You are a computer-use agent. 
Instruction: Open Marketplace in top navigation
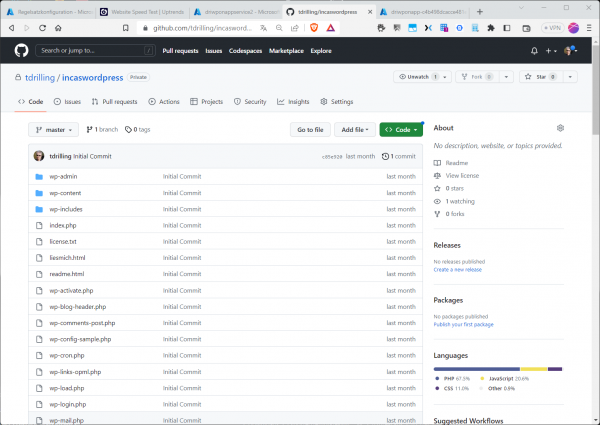tap(286, 51)
